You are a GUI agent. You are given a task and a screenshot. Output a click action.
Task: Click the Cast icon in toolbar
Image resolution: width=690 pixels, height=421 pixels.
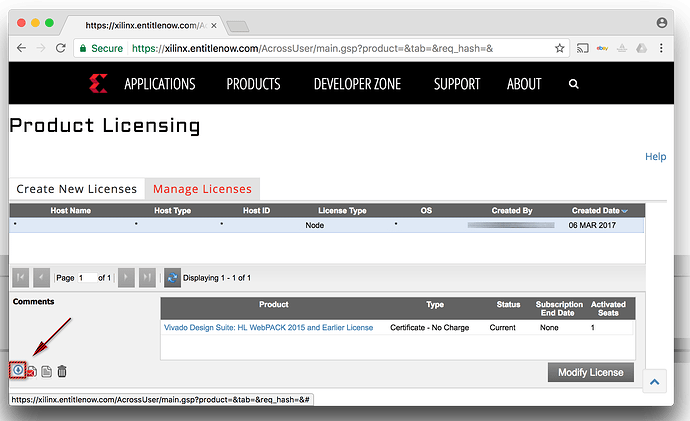584,48
